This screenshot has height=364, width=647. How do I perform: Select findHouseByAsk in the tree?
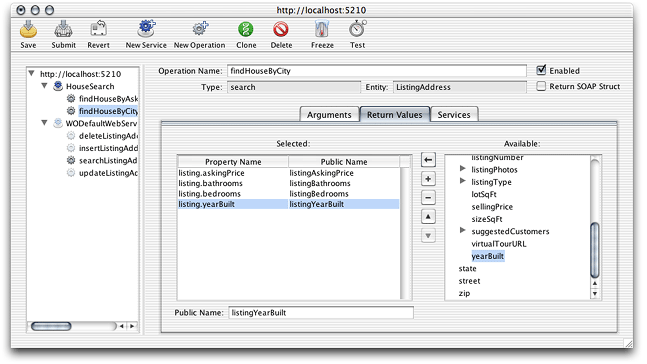(109, 99)
